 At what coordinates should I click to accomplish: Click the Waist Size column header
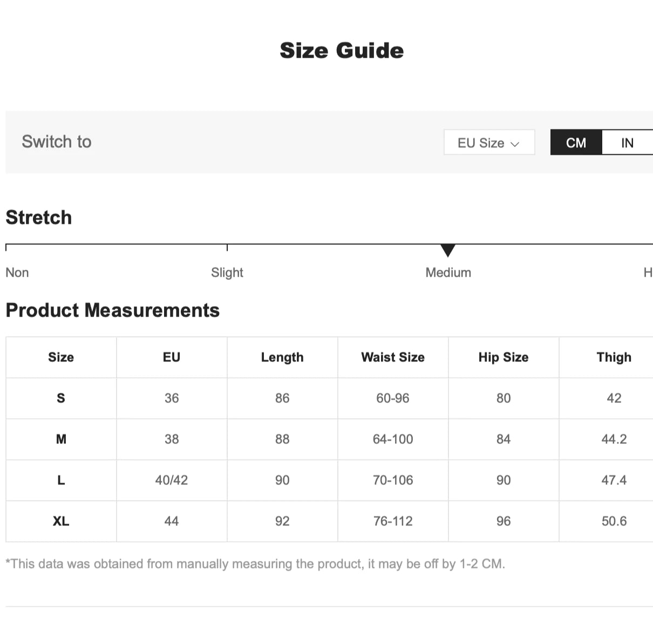tap(393, 357)
